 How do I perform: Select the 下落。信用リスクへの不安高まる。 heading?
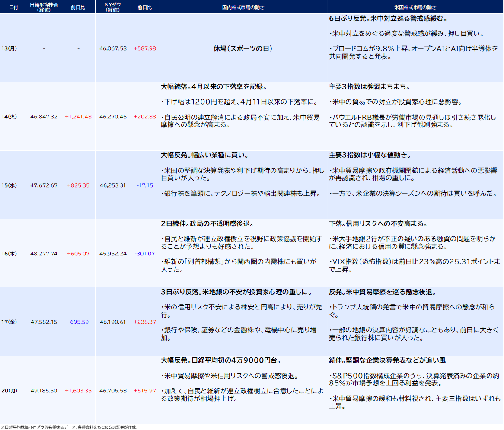tap(378, 224)
